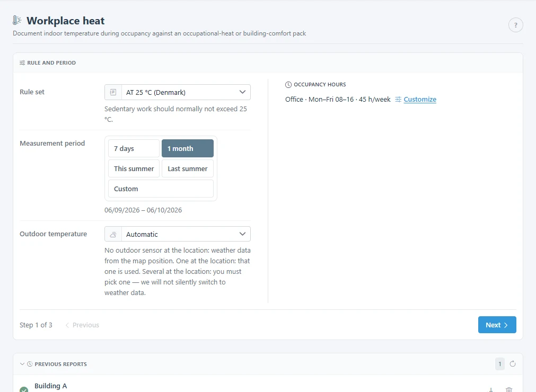536x392 pixels.
Task: Click the thermometer icon next to Workplace heat
Action: click(x=17, y=21)
